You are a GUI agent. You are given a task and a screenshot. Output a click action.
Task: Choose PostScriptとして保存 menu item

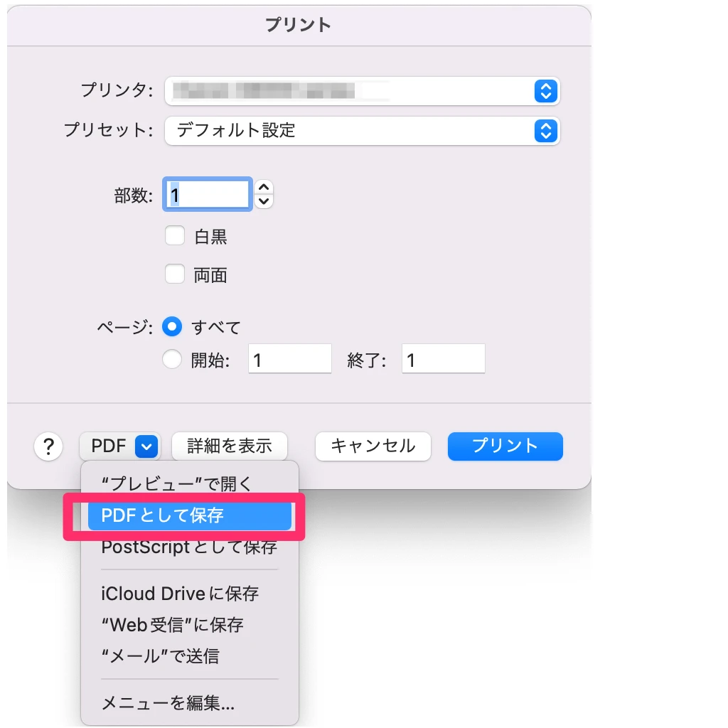click(x=189, y=547)
